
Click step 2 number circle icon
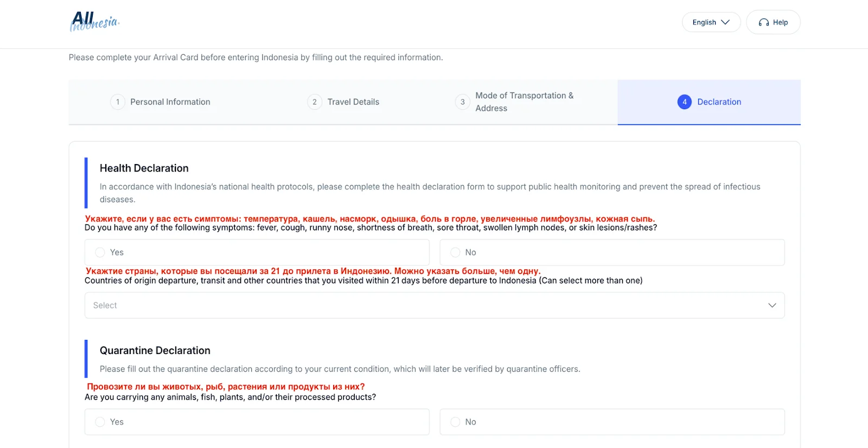point(315,102)
